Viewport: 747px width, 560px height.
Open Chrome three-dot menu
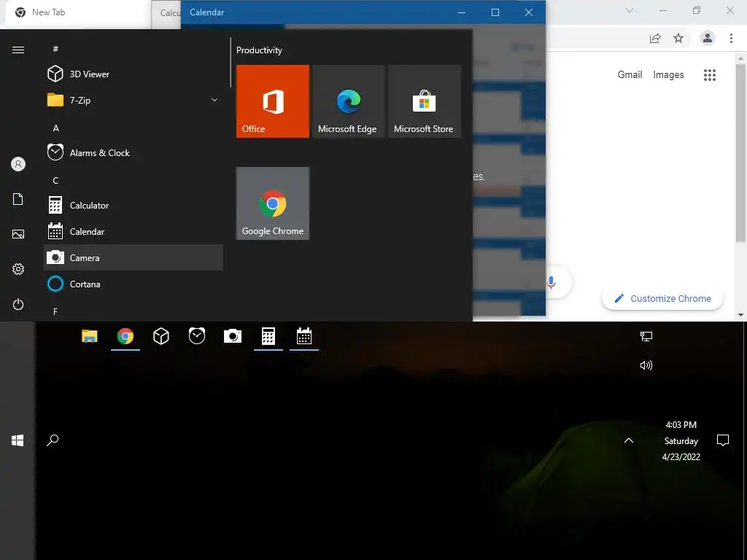pos(731,38)
